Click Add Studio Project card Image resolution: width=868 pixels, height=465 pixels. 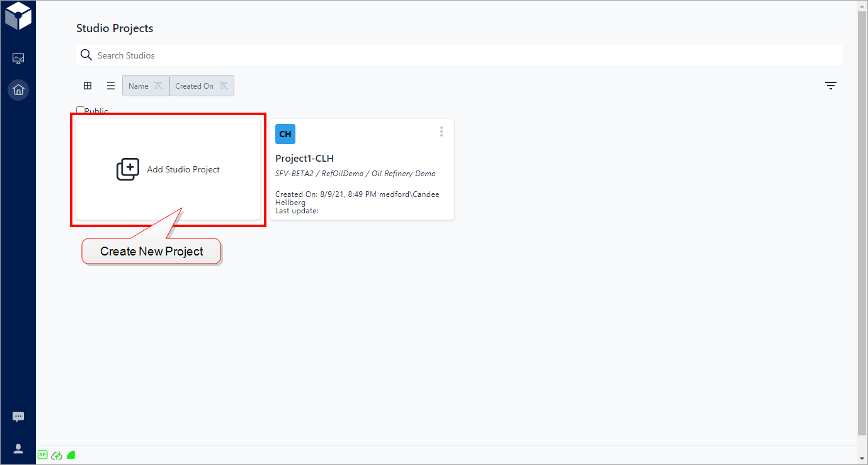(168, 169)
